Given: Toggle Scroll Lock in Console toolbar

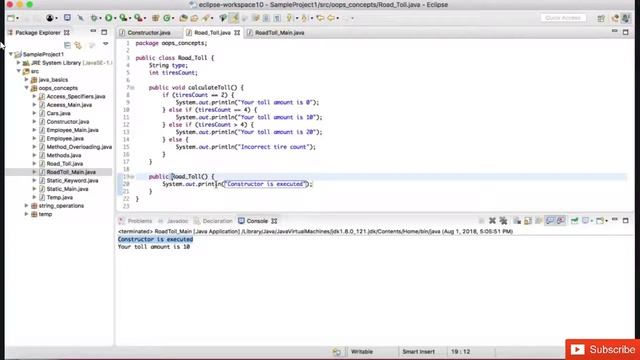Looking at the screenshot, I should pyautogui.click(x=528, y=221).
